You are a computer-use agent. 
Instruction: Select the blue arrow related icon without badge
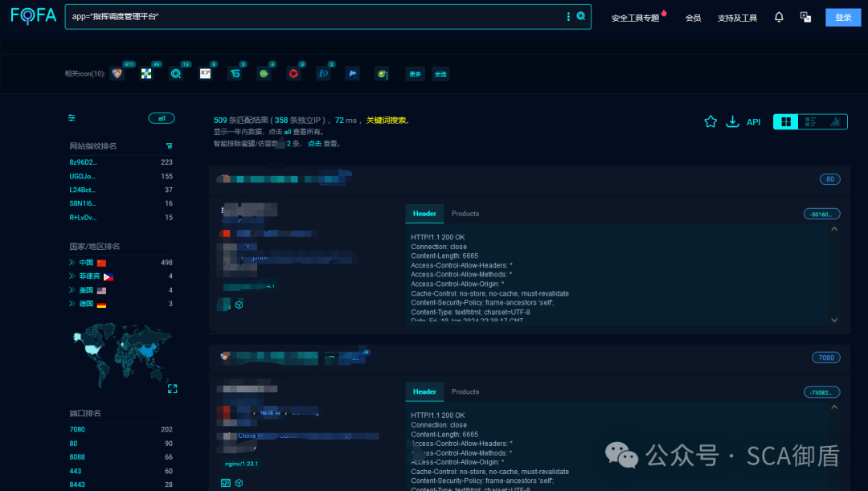point(353,74)
